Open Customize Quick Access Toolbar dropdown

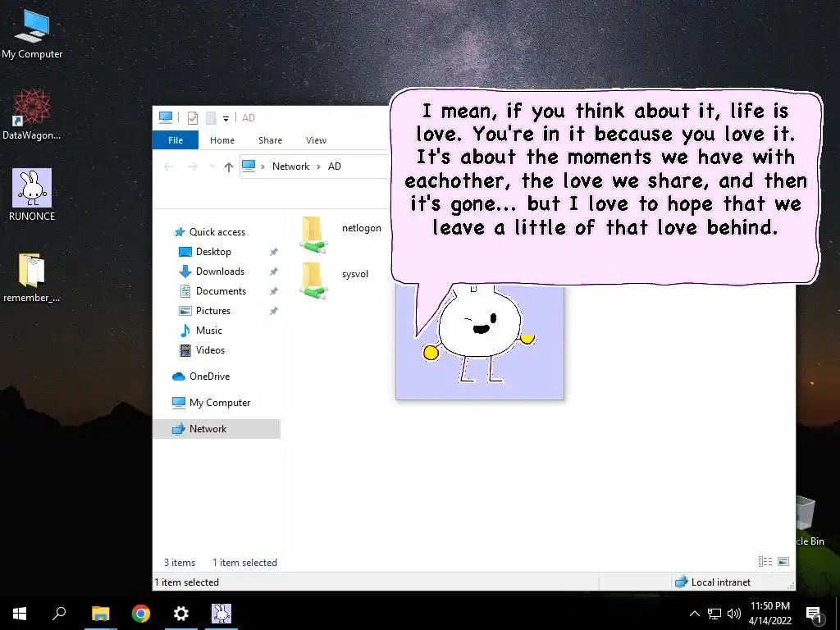coord(226,118)
